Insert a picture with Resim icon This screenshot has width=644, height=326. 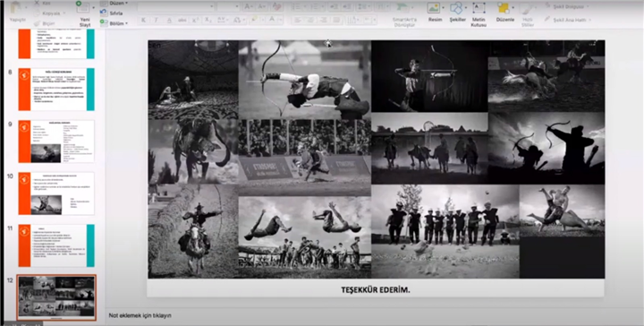[x=435, y=8]
